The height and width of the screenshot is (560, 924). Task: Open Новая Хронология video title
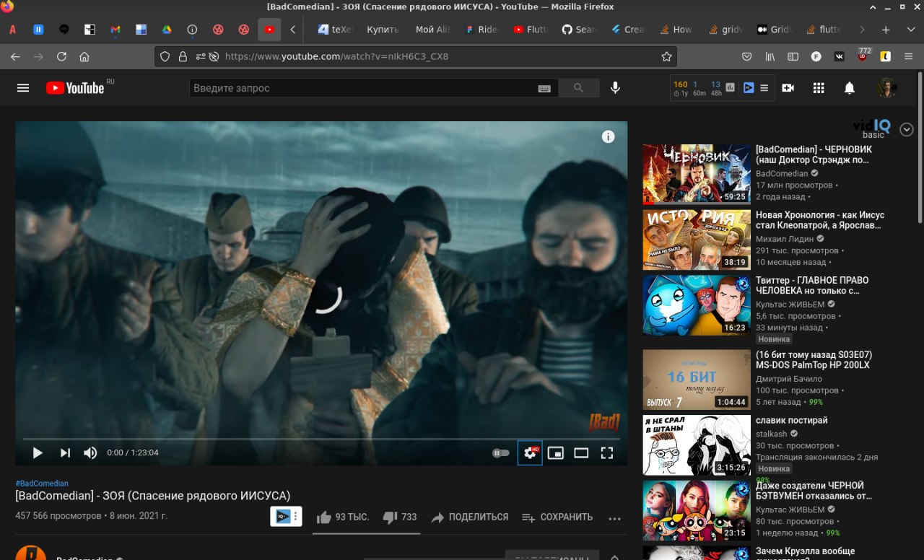820,220
